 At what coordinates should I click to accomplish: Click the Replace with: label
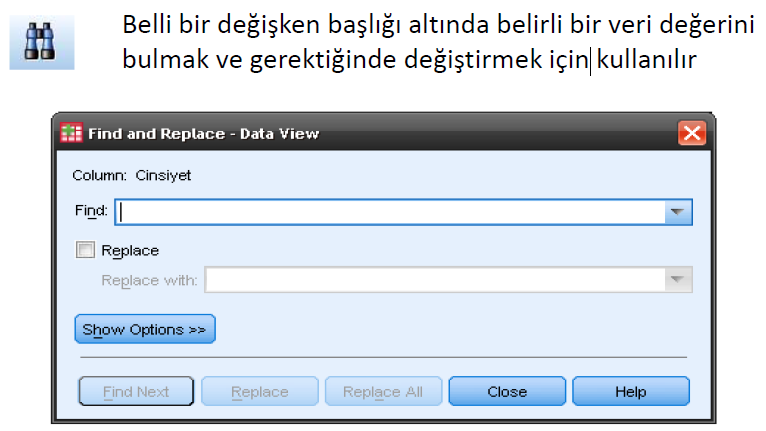pos(149,280)
